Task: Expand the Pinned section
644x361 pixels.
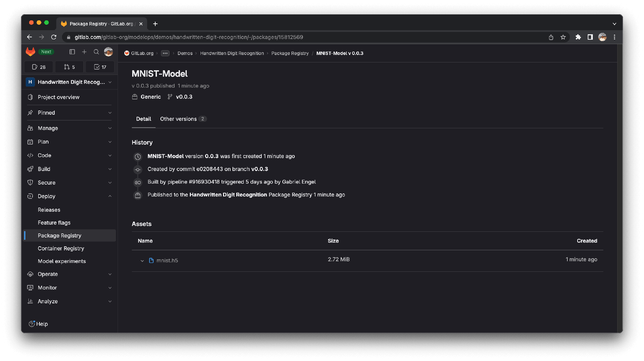Action: click(x=70, y=113)
